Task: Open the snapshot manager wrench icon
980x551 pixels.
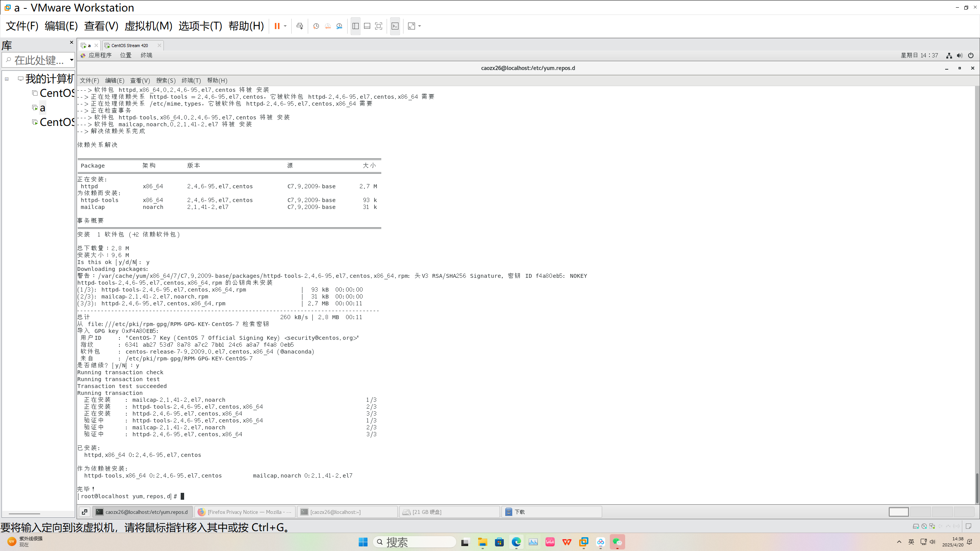Action: [339, 26]
